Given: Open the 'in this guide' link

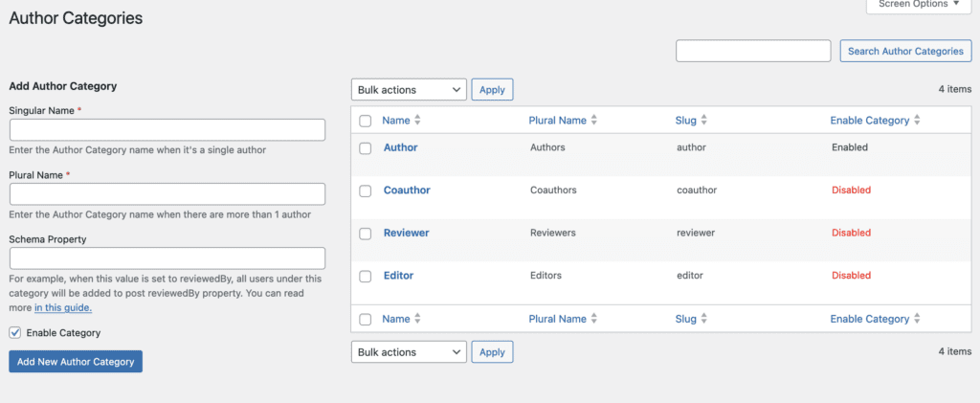Looking at the screenshot, I should (63, 308).
